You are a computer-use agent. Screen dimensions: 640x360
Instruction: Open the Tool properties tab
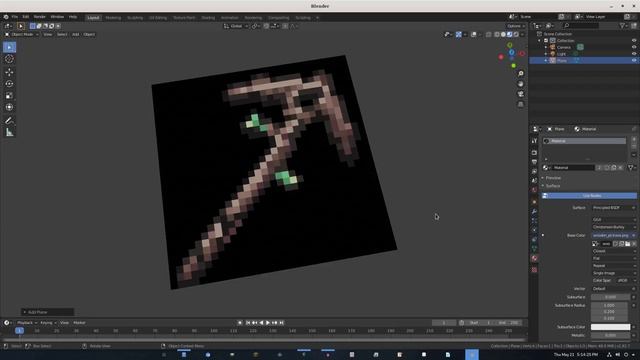534,141
